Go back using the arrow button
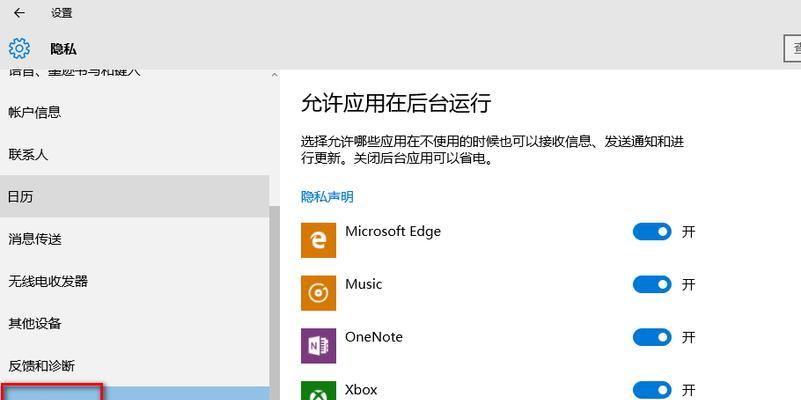This screenshot has width=801, height=400. click(x=19, y=13)
